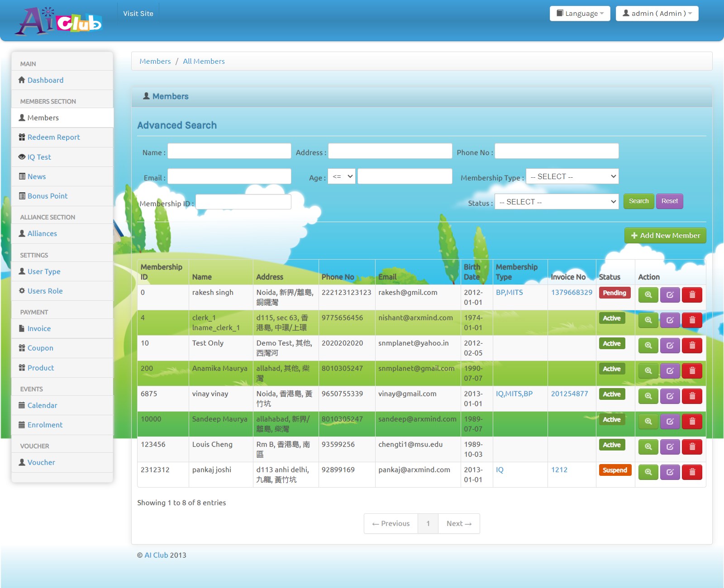View vinay vinay member details

[x=648, y=396]
